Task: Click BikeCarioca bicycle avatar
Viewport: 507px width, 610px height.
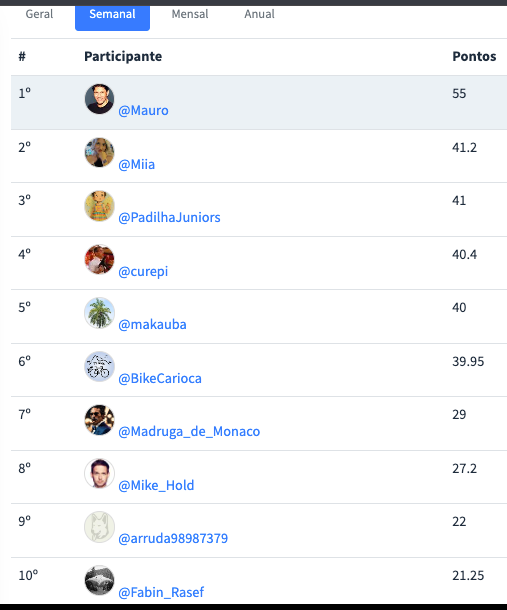Action: point(100,367)
